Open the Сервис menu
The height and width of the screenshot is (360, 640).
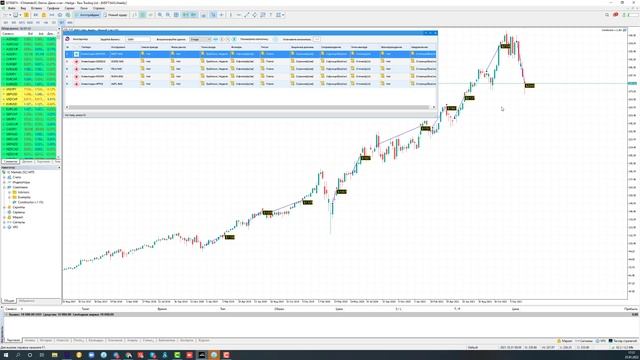coord(69,8)
